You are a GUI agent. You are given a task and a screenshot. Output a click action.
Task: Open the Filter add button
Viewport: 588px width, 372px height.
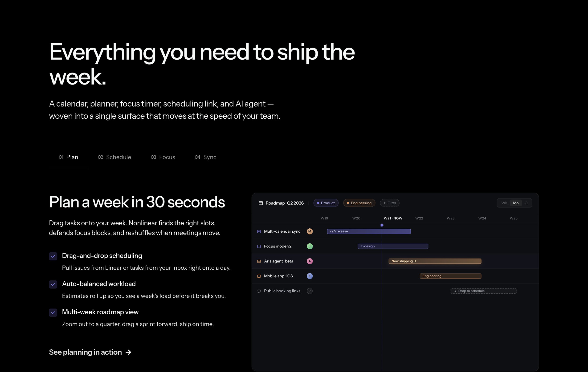(389, 203)
